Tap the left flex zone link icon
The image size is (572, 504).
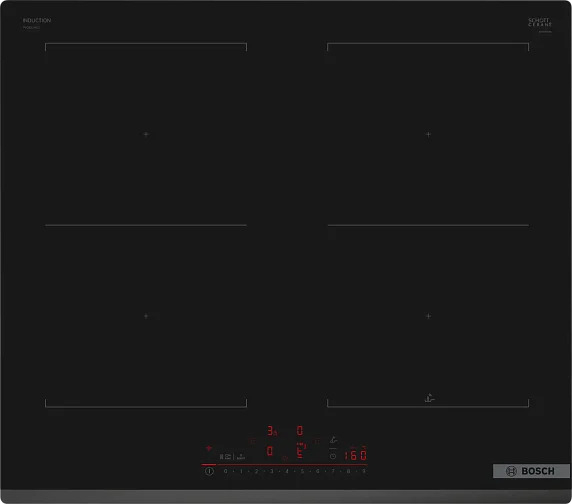click(x=252, y=441)
